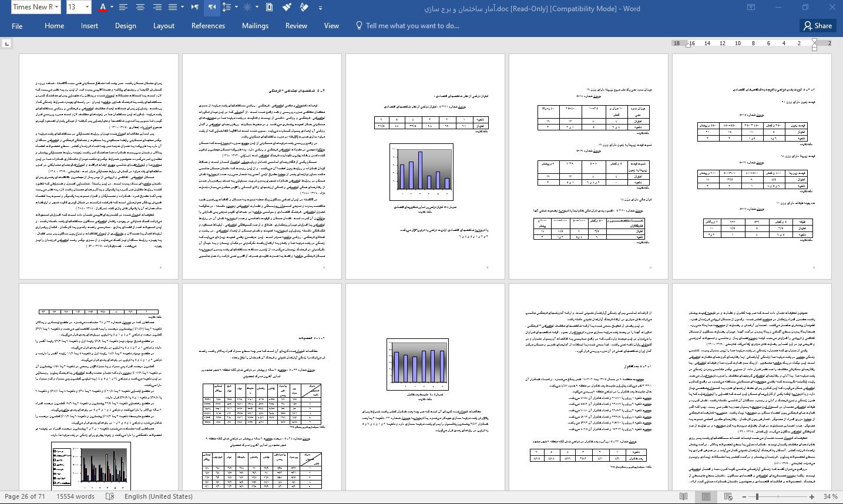Image resolution: width=843 pixels, height=504 pixels.
Task: Align text left in quick toolbar
Action: (x=123, y=7)
